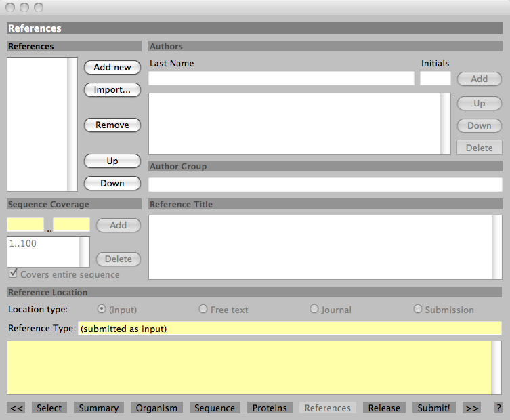Focus the Initials text field

(435, 79)
